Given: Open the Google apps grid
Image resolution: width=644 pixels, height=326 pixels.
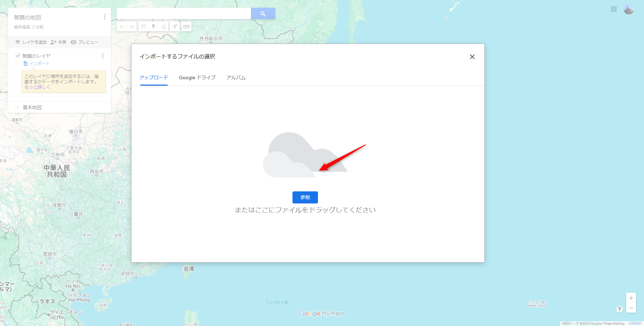Looking at the screenshot, I should coord(614,9).
